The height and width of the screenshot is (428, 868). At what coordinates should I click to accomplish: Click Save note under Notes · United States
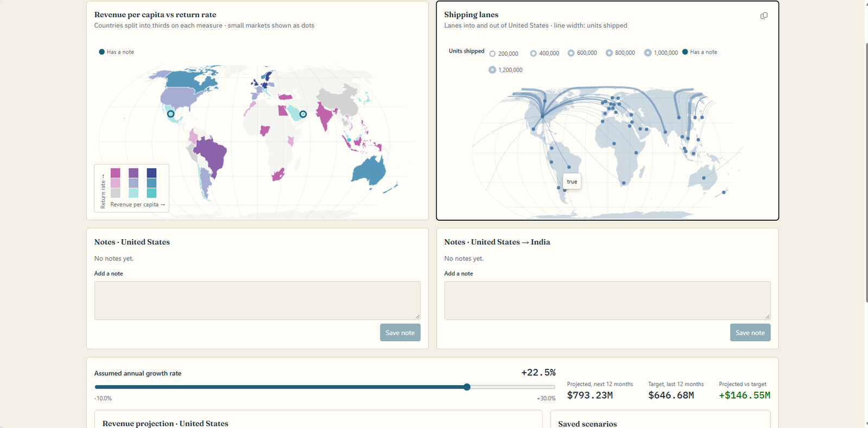(400, 333)
